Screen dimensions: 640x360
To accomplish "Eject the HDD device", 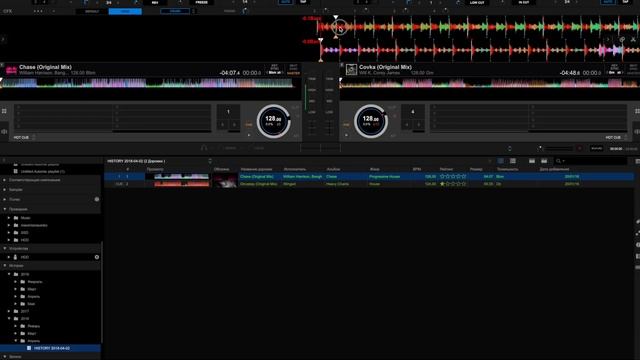I will click(x=97, y=257).
